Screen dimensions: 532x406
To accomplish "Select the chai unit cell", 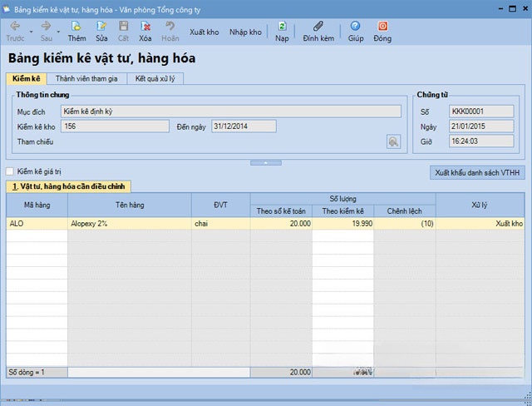I will (x=220, y=224).
